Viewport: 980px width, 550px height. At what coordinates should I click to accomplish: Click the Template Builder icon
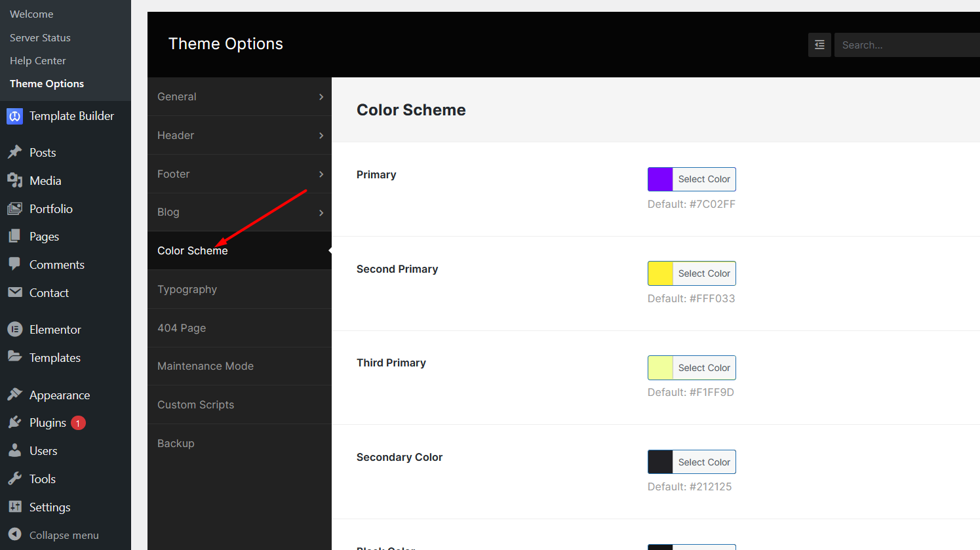(x=14, y=116)
